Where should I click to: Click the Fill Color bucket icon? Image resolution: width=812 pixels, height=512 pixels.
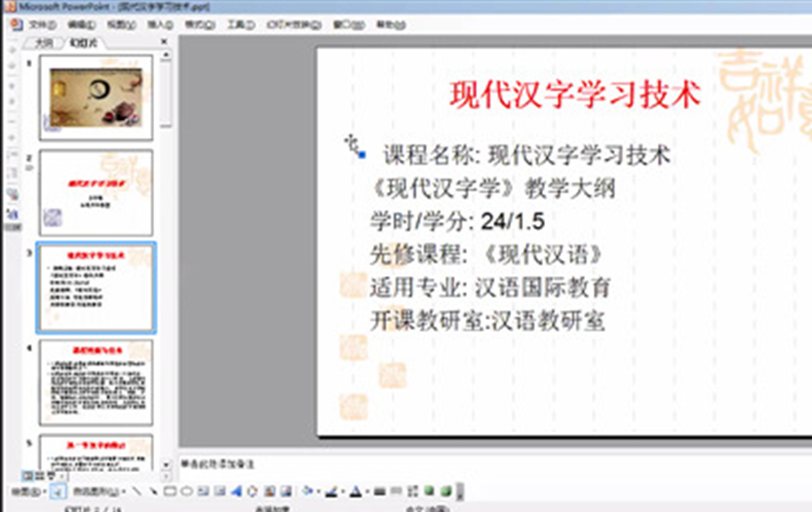(x=307, y=491)
